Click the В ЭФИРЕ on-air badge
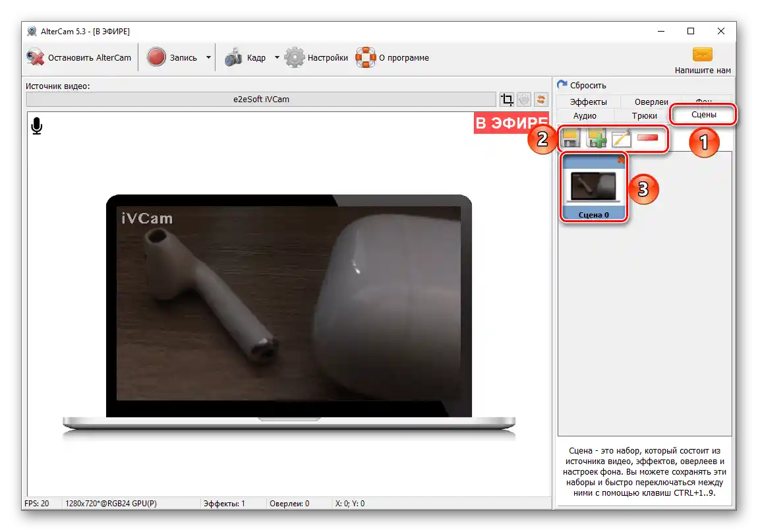This screenshot has height=532, width=758. coord(511,123)
